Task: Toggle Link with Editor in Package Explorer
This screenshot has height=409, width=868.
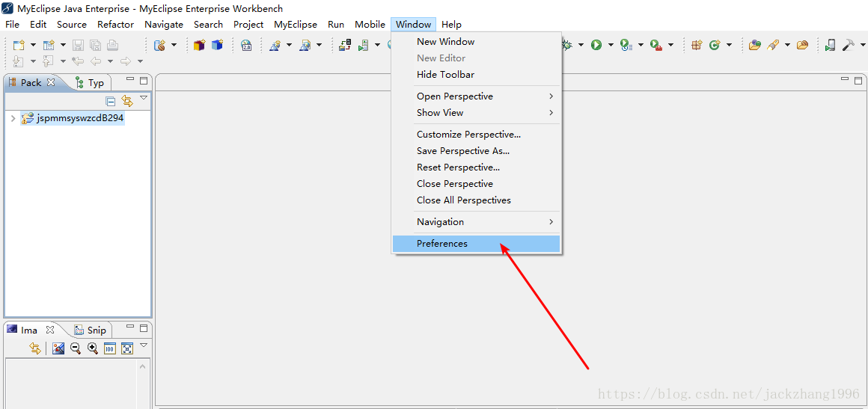Action: 127,101
